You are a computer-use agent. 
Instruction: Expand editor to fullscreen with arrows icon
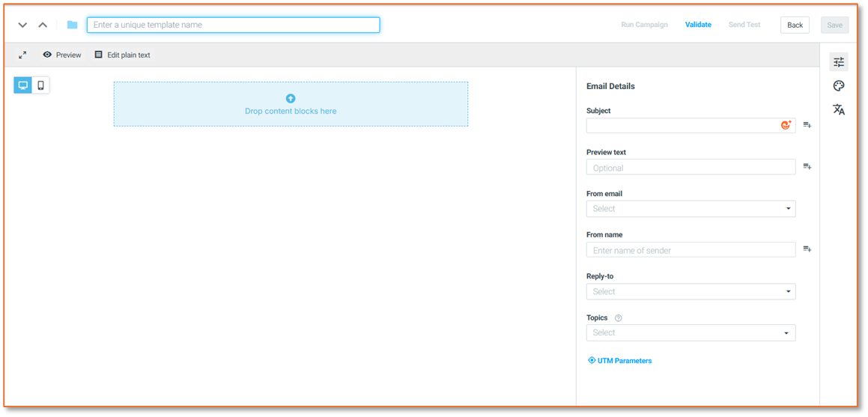22,55
